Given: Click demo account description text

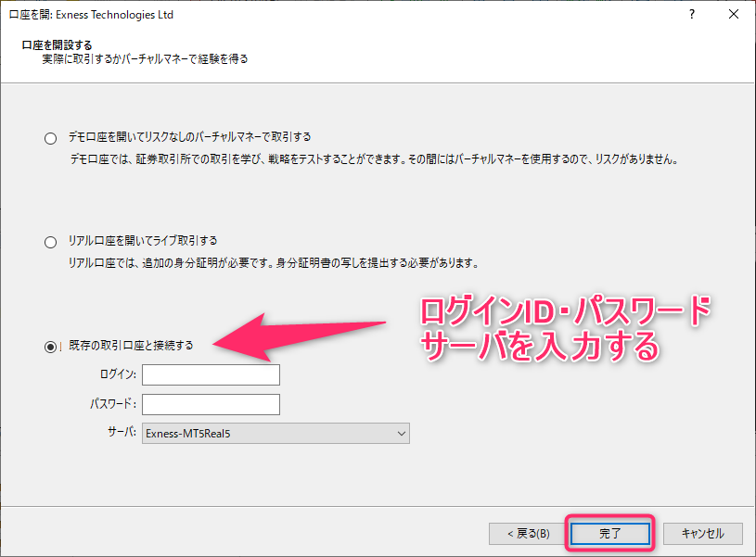Looking at the screenshot, I should point(374,159).
